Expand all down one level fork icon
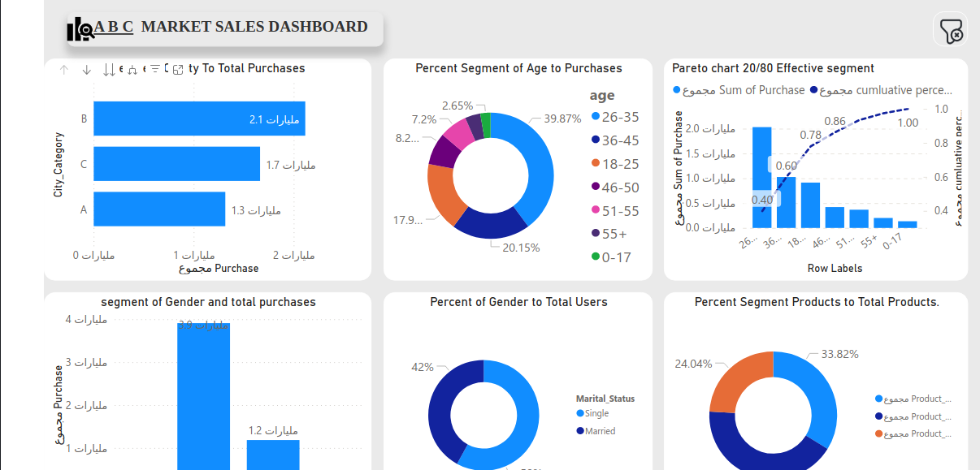The image size is (980, 470). tap(132, 70)
